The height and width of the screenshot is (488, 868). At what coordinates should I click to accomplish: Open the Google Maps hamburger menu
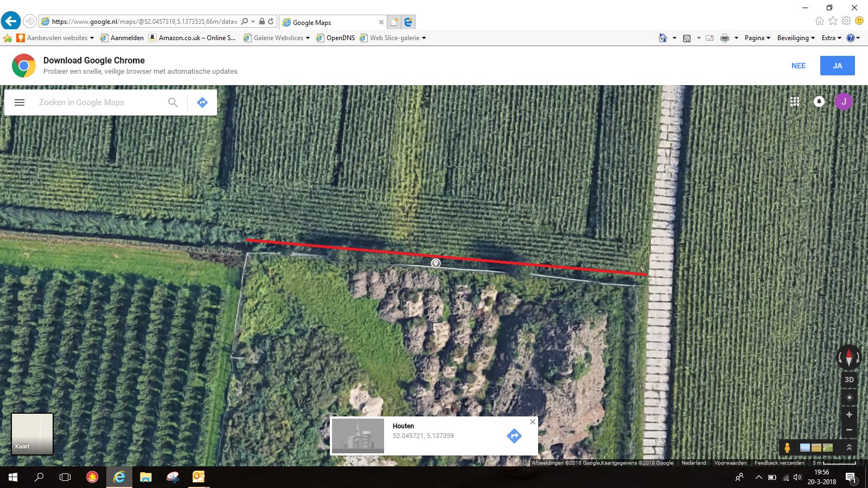pos(20,102)
